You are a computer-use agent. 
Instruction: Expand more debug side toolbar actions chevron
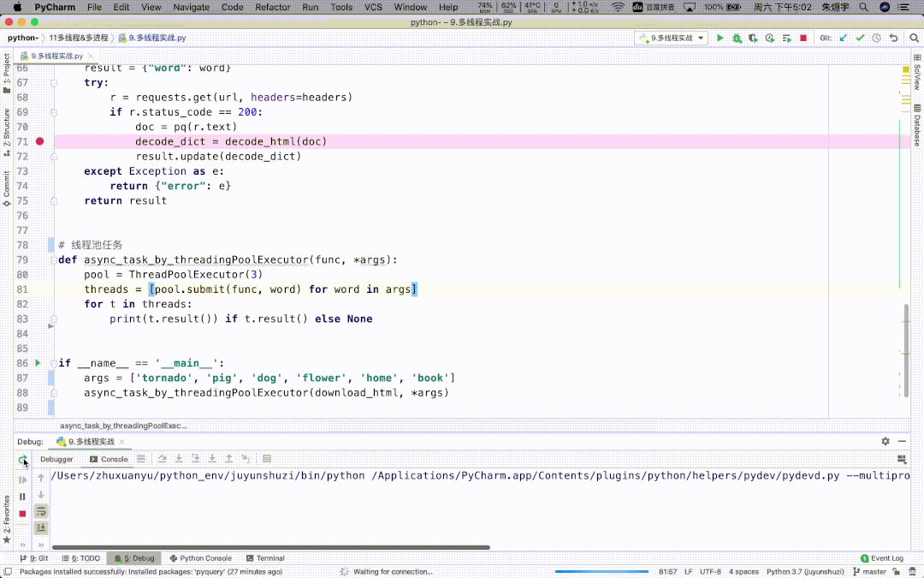pyautogui.click(x=22, y=545)
